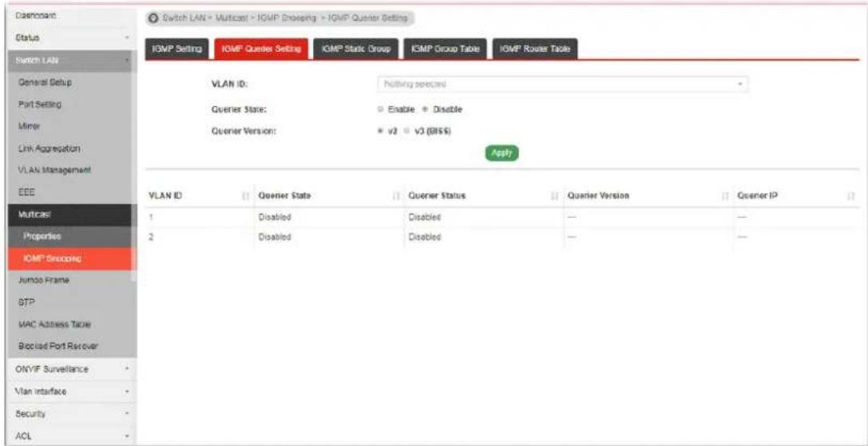
Task: Select Multicast in sidebar
Action: click(68, 215)
